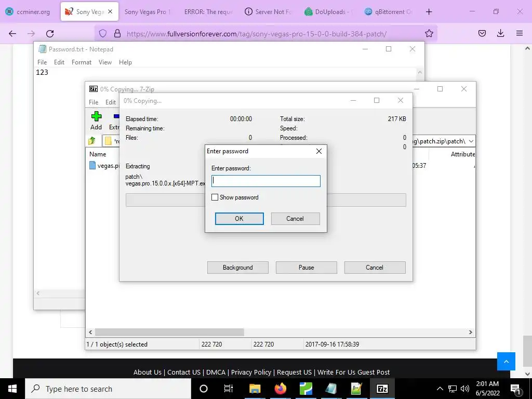The width and height of the screenshot is (532, 399).
Task: Expand 7-Zip path dropdown
Action: click(471, 141)
